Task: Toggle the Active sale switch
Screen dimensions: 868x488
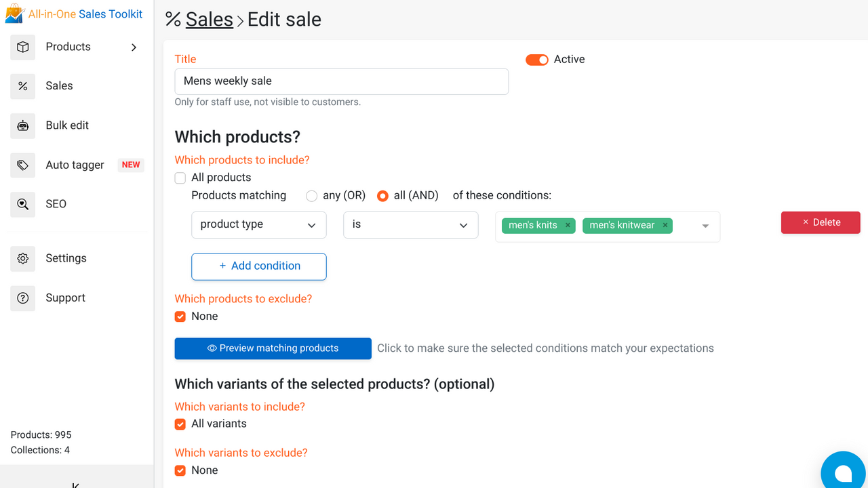Action: pos(537,60)
